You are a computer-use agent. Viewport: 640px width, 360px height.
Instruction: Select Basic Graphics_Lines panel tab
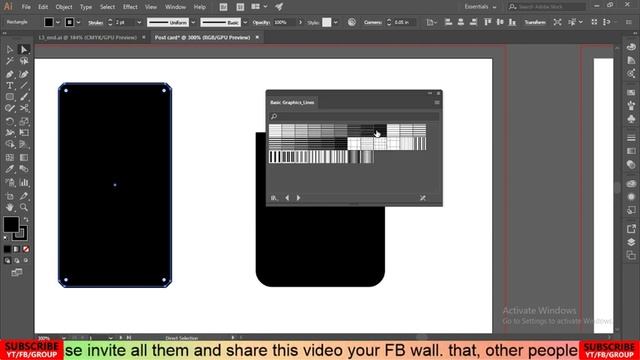coord(292,102)
